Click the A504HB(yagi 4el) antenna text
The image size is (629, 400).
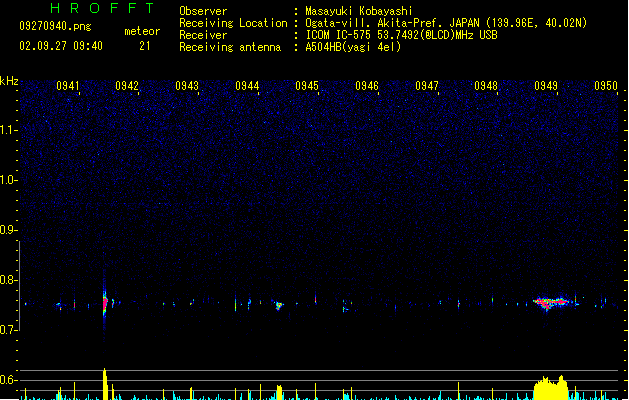[353, 47]
